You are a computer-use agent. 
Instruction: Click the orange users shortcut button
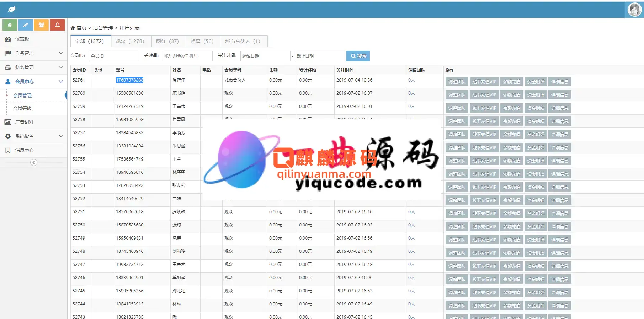(x=42, y=25)
